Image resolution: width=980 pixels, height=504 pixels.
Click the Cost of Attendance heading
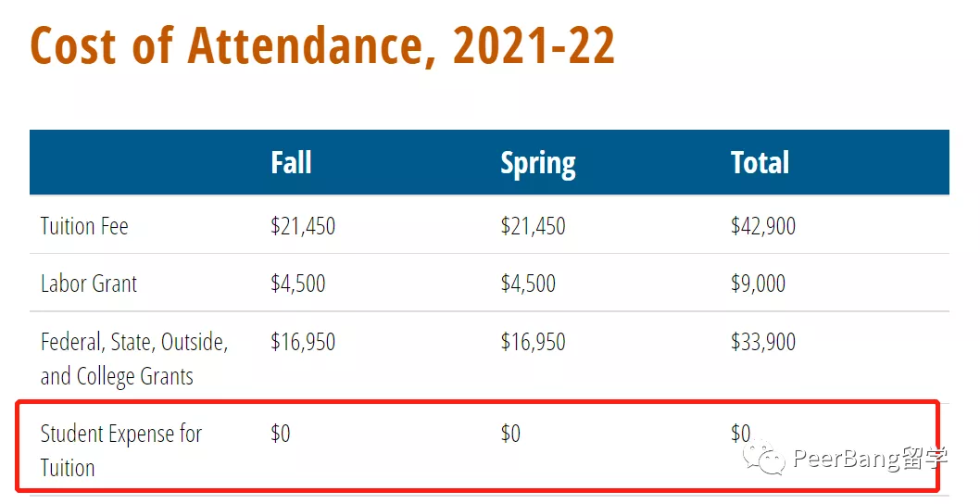click(x=322, y=44)
